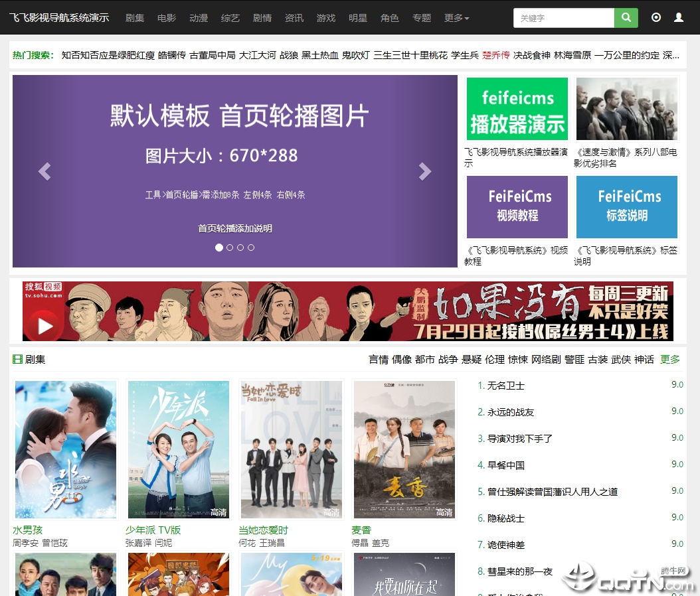Open the 综艺 navigation menu item
The width and height of the screenshot is (700, 596).
click(230, 18)
